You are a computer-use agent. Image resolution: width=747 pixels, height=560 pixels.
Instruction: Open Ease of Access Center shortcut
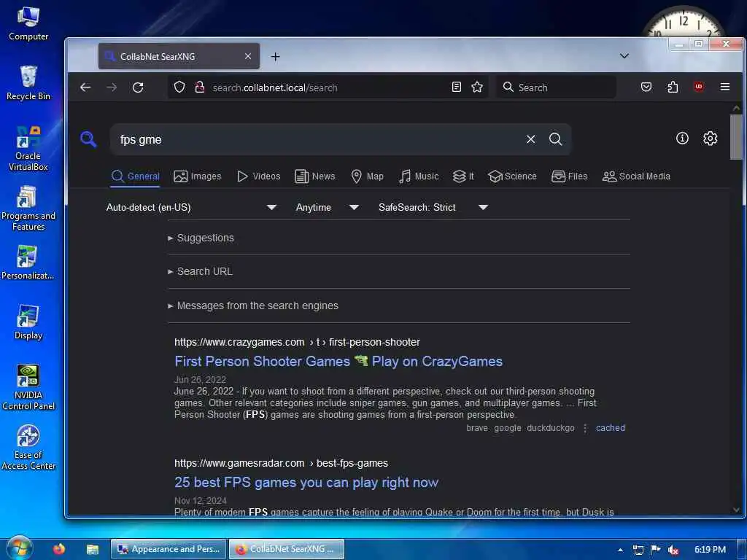28,448
